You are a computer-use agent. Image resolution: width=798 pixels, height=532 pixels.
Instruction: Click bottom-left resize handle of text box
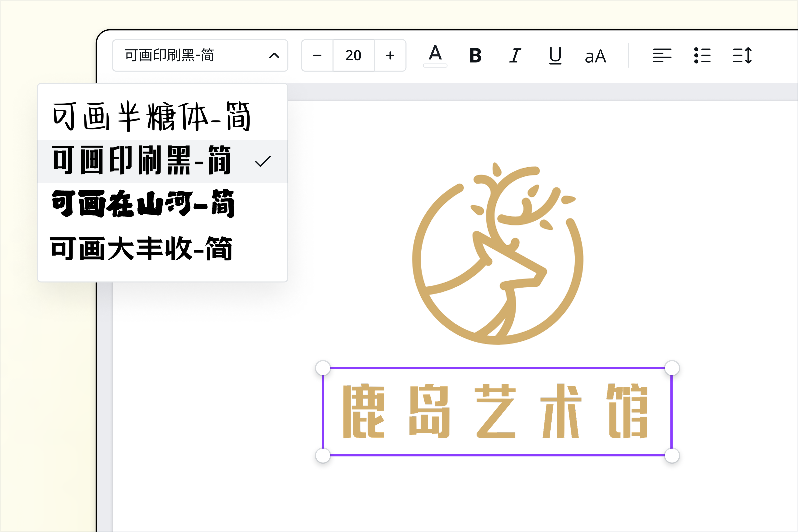tap(323, 455)
